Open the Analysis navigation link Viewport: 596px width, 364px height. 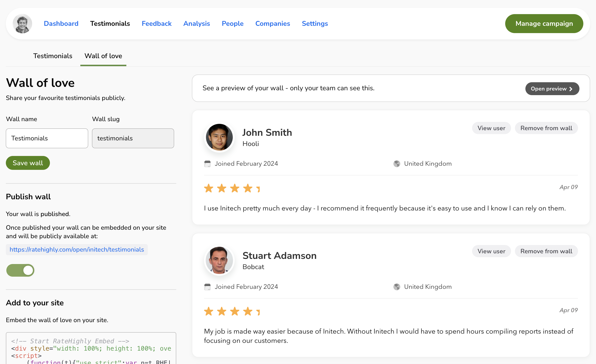tap(196, 24)
